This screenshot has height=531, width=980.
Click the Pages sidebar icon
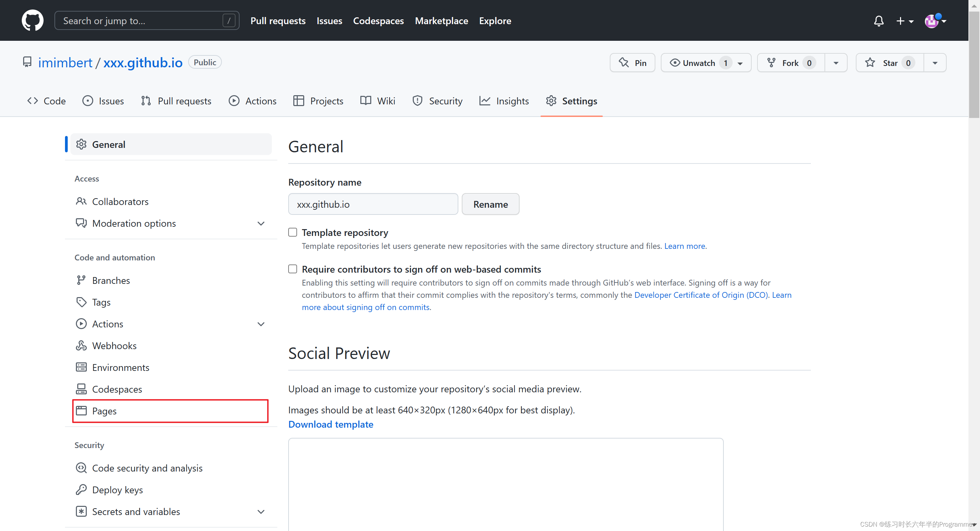coord(81,411)
